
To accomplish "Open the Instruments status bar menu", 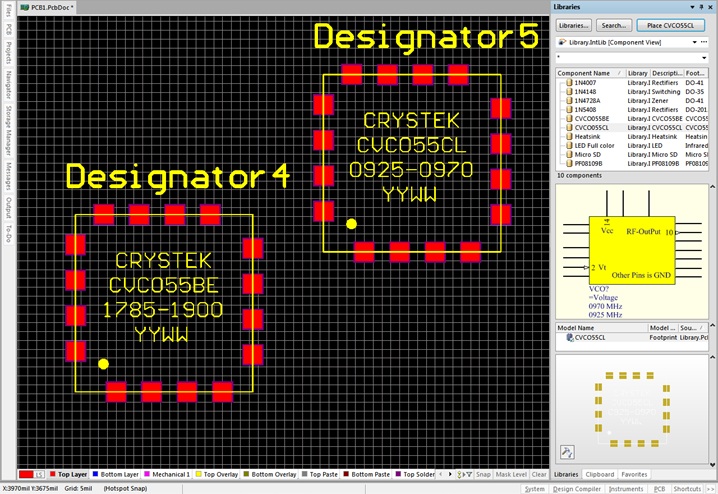I will (x=626, y=489).
